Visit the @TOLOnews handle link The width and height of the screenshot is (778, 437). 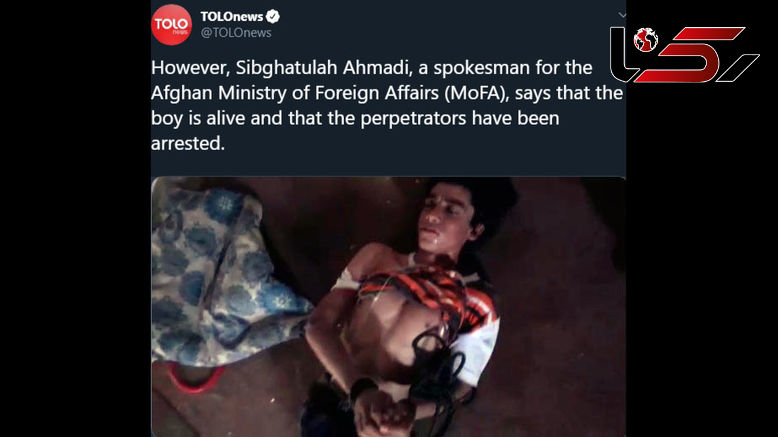pyautogui.click(x=236, y=33)
